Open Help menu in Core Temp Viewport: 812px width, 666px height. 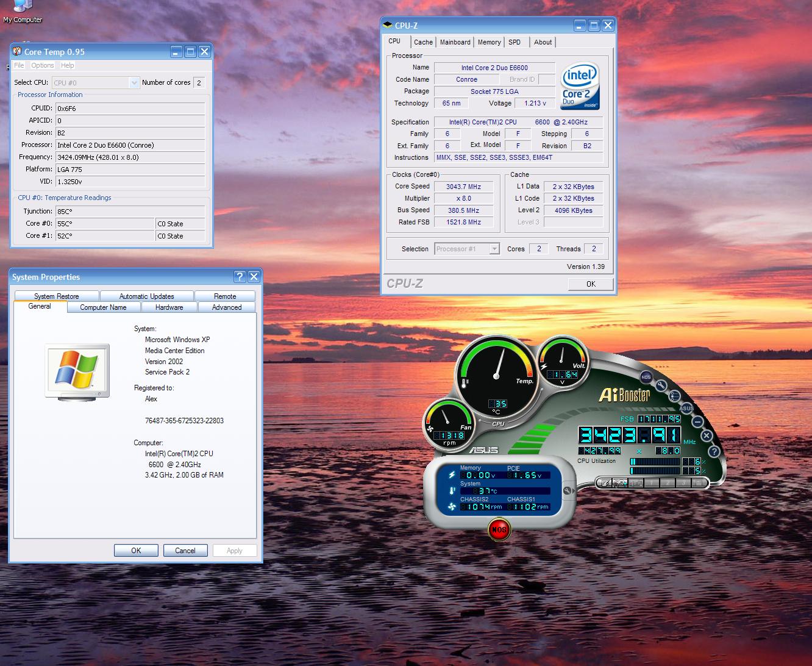[68, 65]
